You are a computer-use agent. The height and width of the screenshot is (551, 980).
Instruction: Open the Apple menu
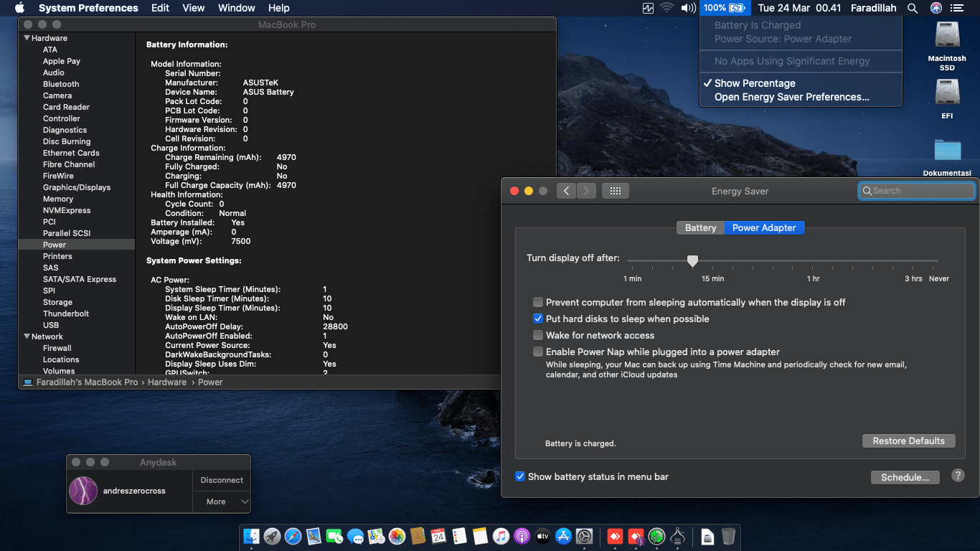pos(19,8)
